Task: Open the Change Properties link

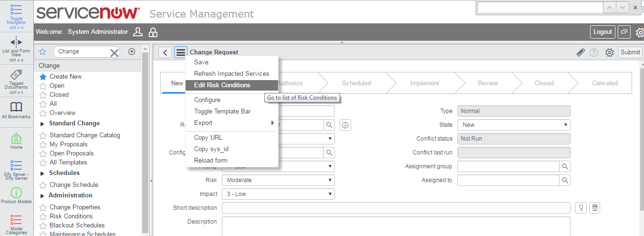Action: [75, 207]
